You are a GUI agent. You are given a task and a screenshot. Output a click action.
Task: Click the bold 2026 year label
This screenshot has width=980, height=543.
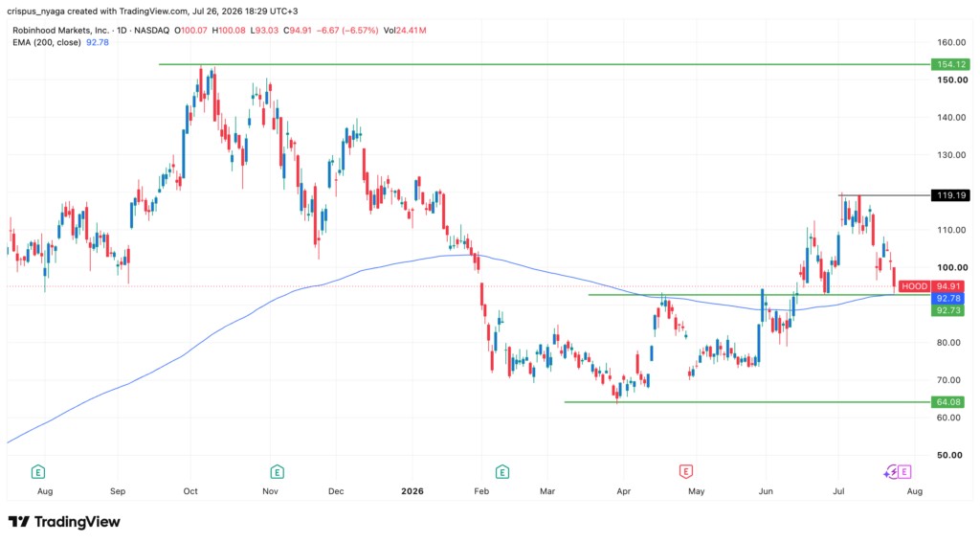pos(412,491)
